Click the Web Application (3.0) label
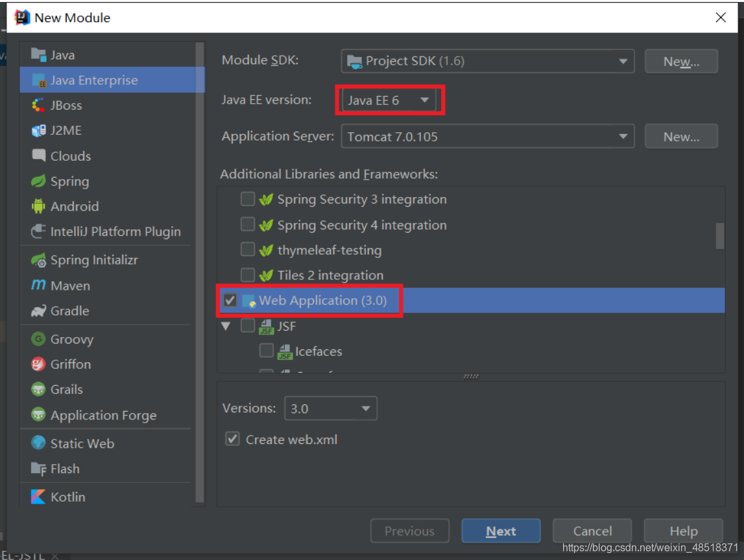Viewport: 744px width, 560px height. (x=322, y=301)
